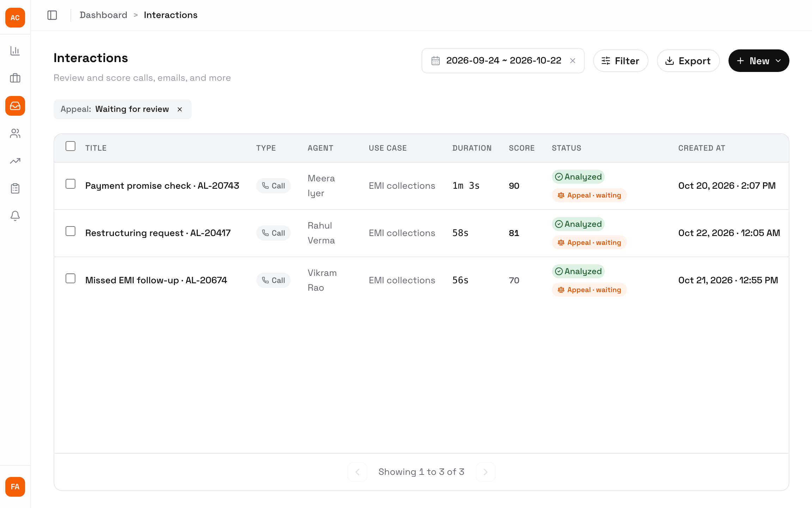The width and height of the screenshot is (812, 508).
Task: Remove the Appeal Waiting for review filter
Action: coord(180,109)
